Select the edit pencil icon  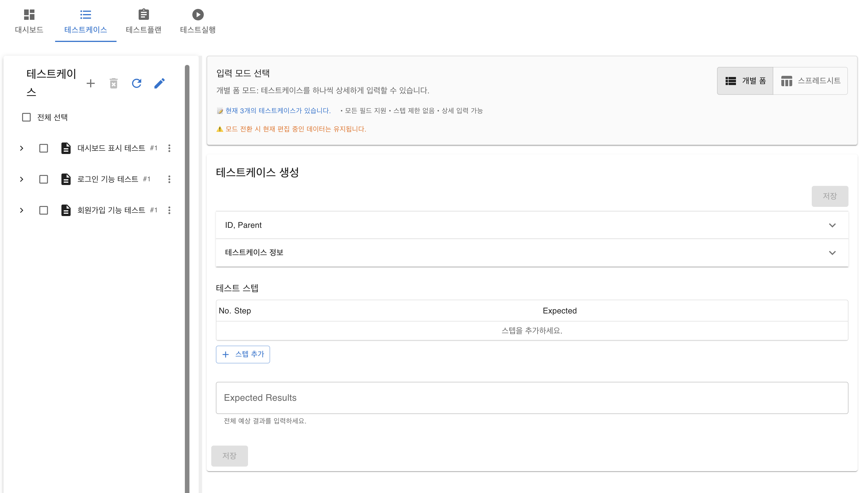coord(160,83)
